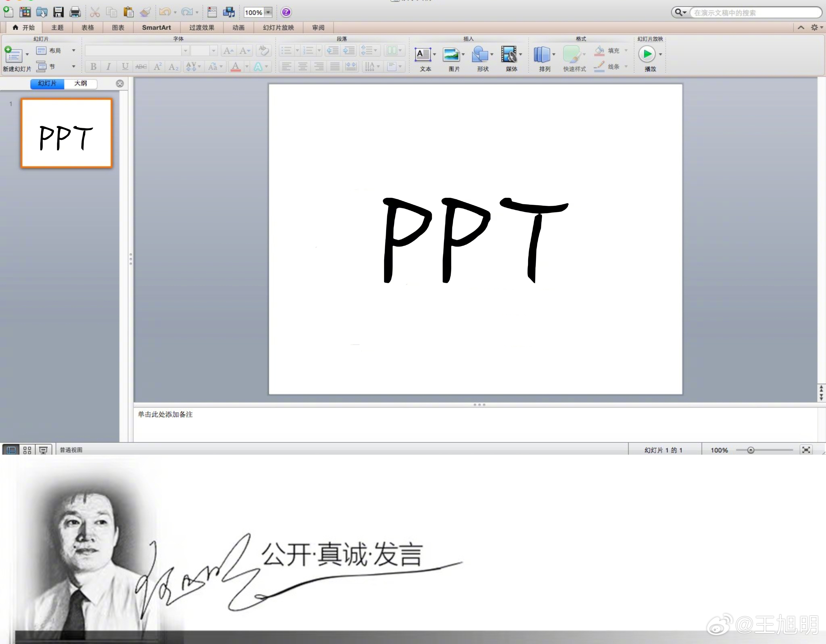Screen dimensions: 826x644
Task: Expand the 线条 line dropdown
Action: [x=626, y=67]
